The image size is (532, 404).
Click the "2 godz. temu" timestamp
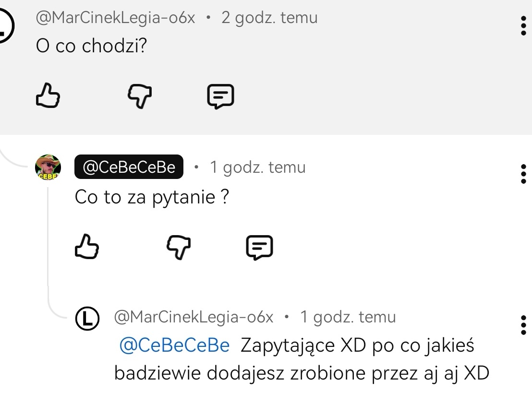pyautogui.click(x=269, y=18)
